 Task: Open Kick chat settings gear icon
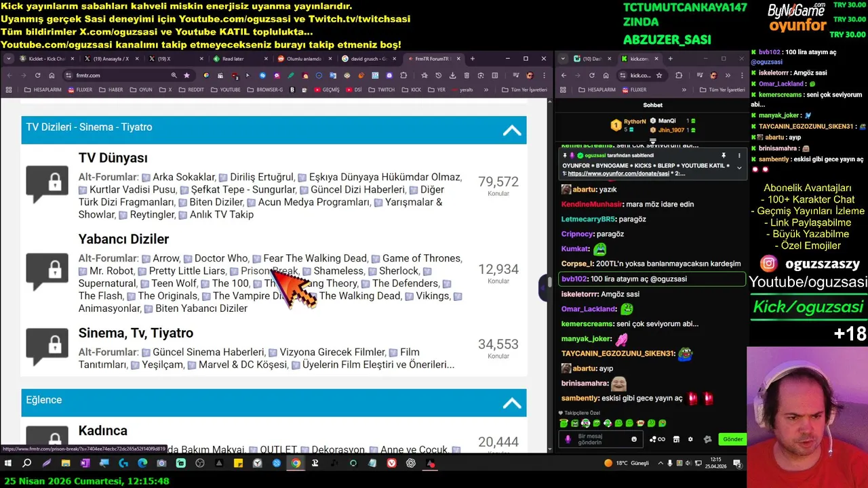pos(690,439)
